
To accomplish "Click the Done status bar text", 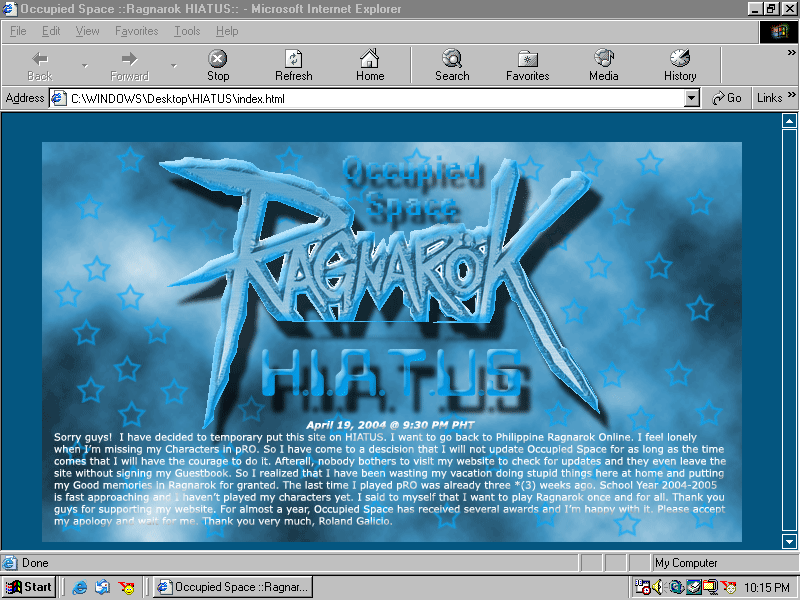I will 35,563.
